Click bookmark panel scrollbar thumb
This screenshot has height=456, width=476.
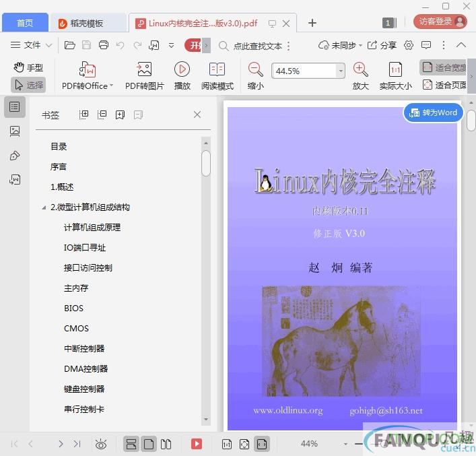point(206,163)
